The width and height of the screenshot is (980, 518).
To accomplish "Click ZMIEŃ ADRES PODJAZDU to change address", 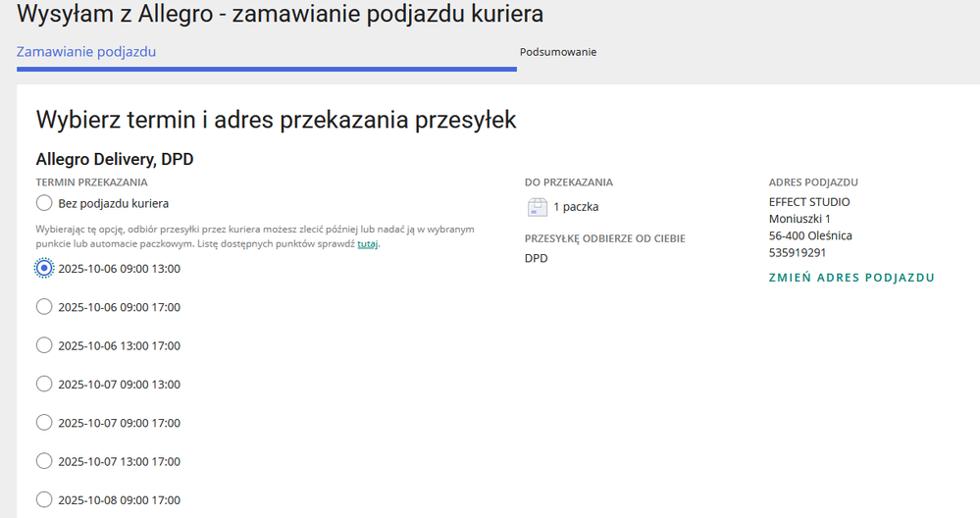I will pyautogui.click(x=851, y=278).
